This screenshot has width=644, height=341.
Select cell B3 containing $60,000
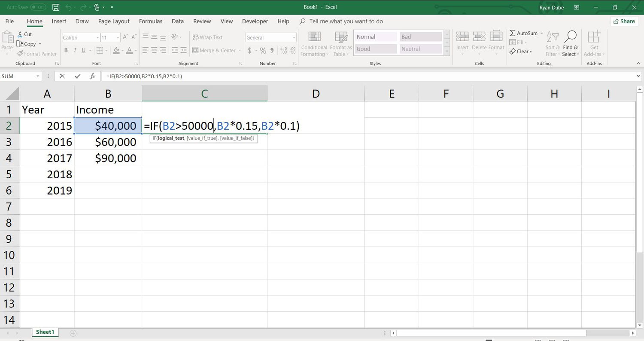pyautogui.click(x=108, y=142)
